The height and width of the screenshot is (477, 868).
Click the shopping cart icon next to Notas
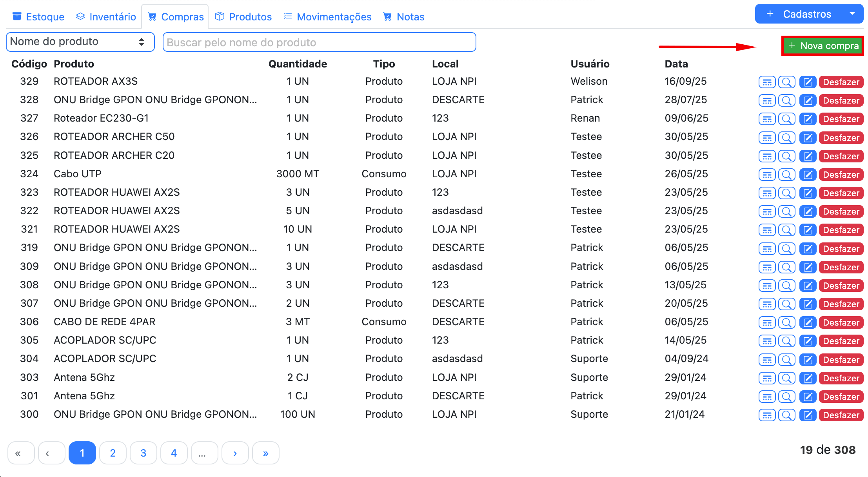click(x=387, y=16)
